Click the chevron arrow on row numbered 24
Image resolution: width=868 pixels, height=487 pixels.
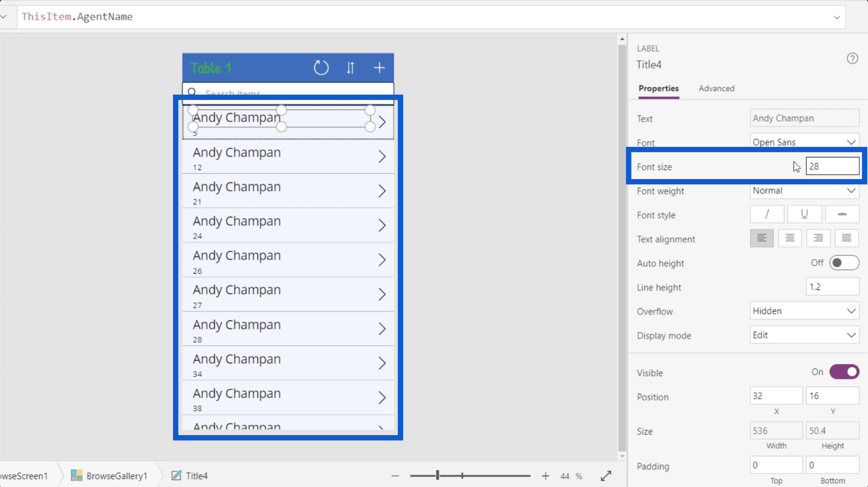point(382,225)
